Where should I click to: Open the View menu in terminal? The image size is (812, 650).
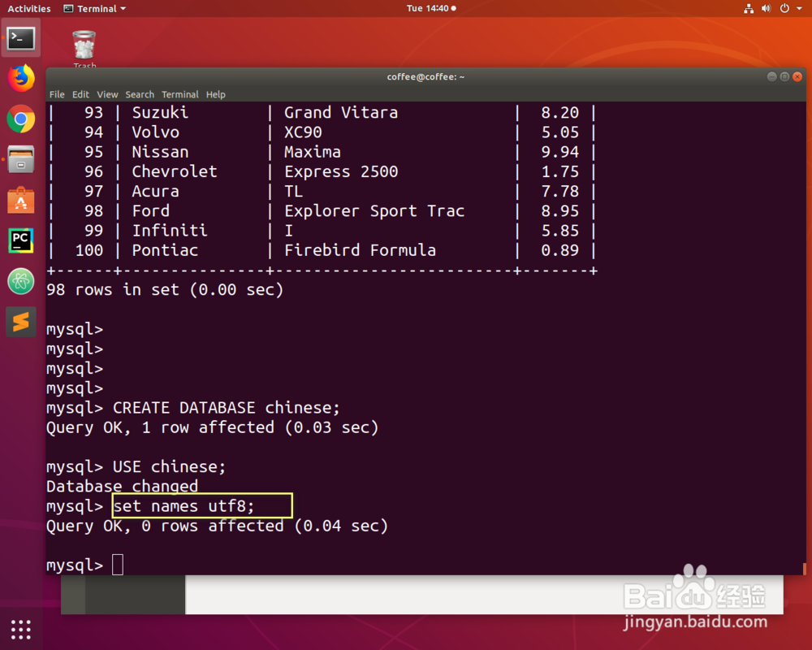(107, 94)
